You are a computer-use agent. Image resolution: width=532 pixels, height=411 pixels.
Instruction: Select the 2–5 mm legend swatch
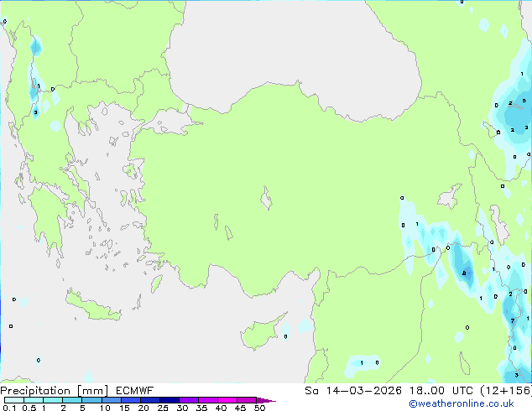click(x=72, y=400)
